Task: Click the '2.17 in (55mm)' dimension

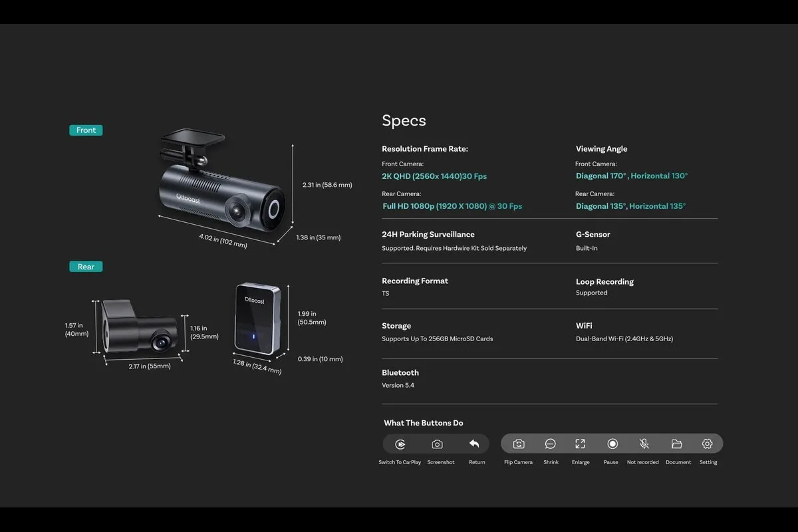Action: [150, 366]
